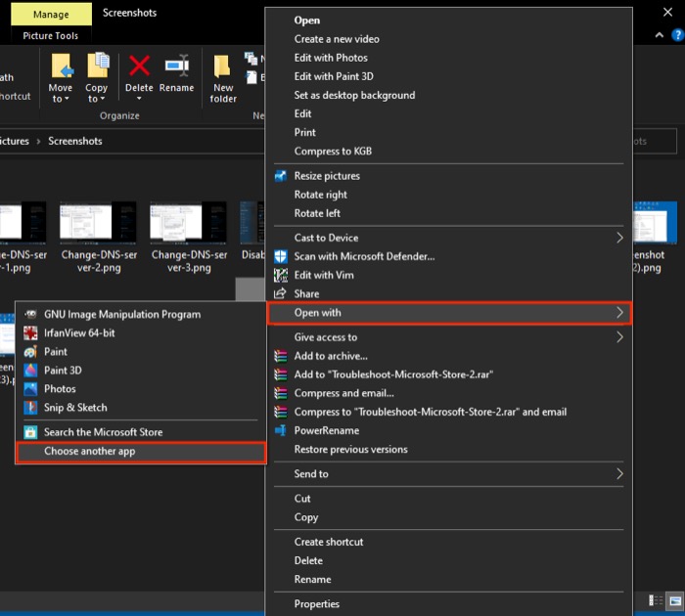Open PowerRename from context menu
The image size is (685, 616).
click(448, 431)
